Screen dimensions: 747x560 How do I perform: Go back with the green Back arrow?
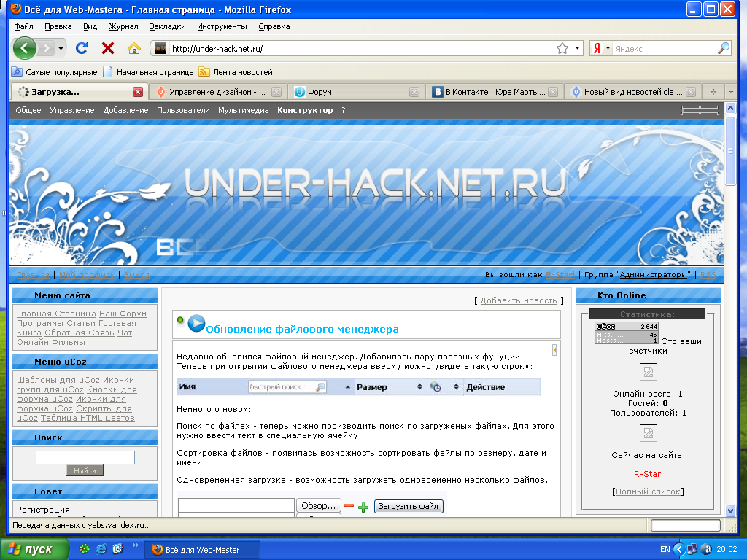pos(25,48)
